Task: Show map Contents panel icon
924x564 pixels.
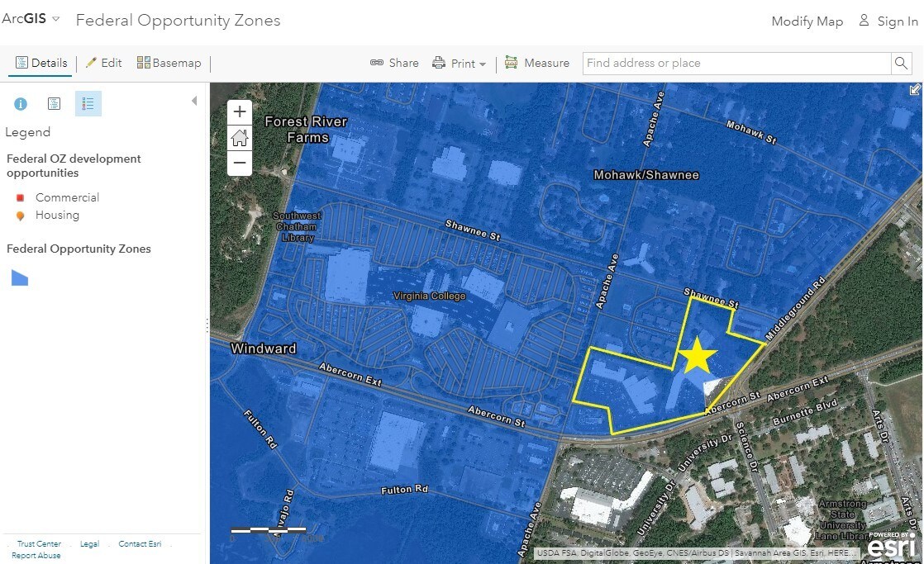Action: (54, 104)
